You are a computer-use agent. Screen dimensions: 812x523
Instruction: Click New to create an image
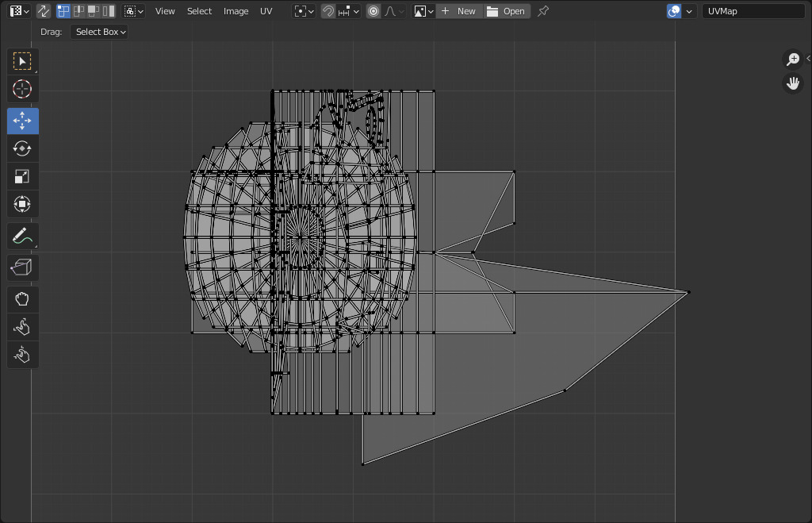pos(459,11)
